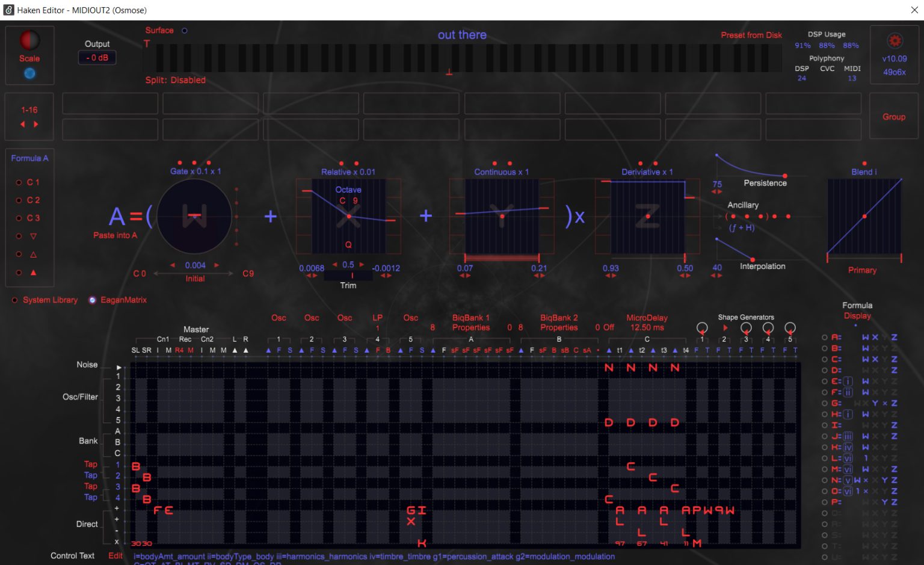Click the Blend diagonal graph
Image resolution: width=924 pixels, height=565 pixels.
(864, 216)
